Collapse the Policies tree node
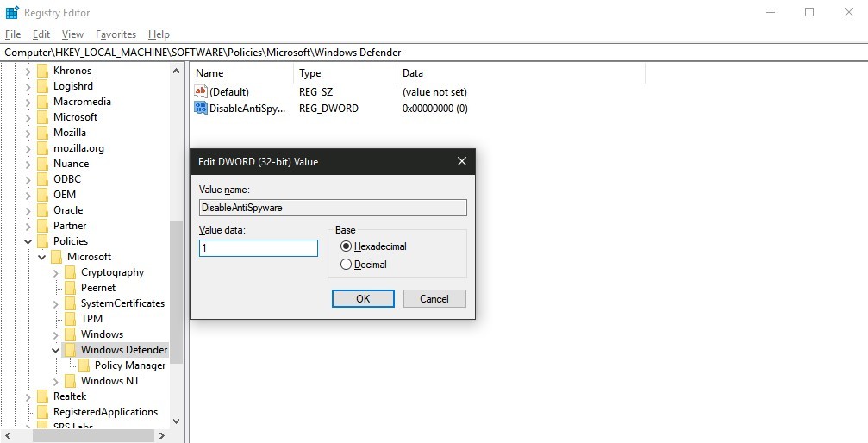The height and width of the screenshot is (443, 868). pyautogui.click(x=28, y=241)
